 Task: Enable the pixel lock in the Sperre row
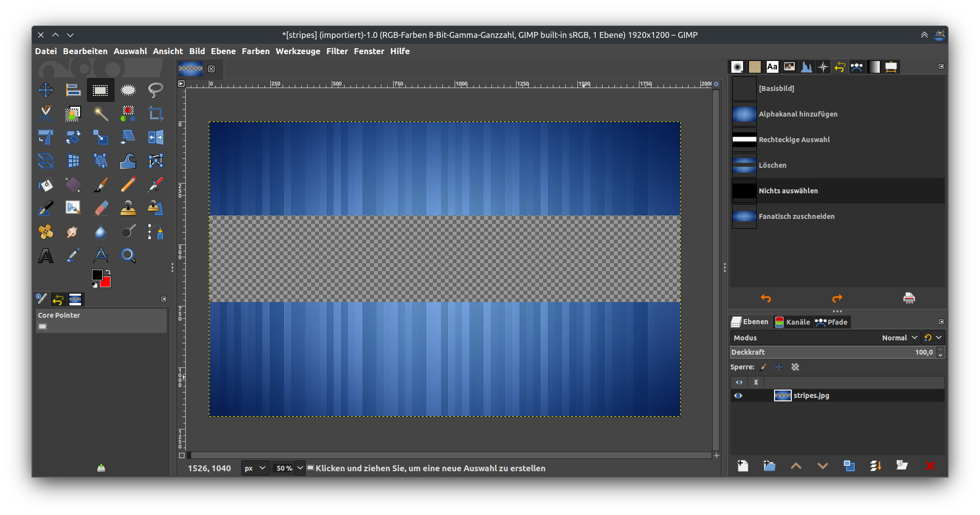pyautogui.click(x=763, y=367)
